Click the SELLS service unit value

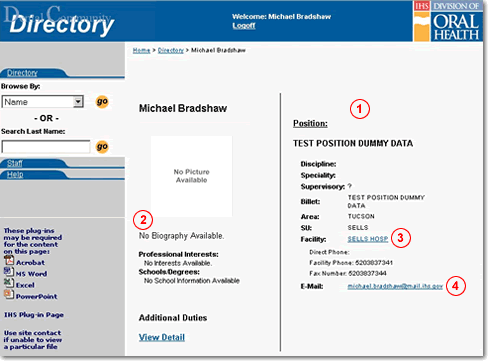(358, 228)
